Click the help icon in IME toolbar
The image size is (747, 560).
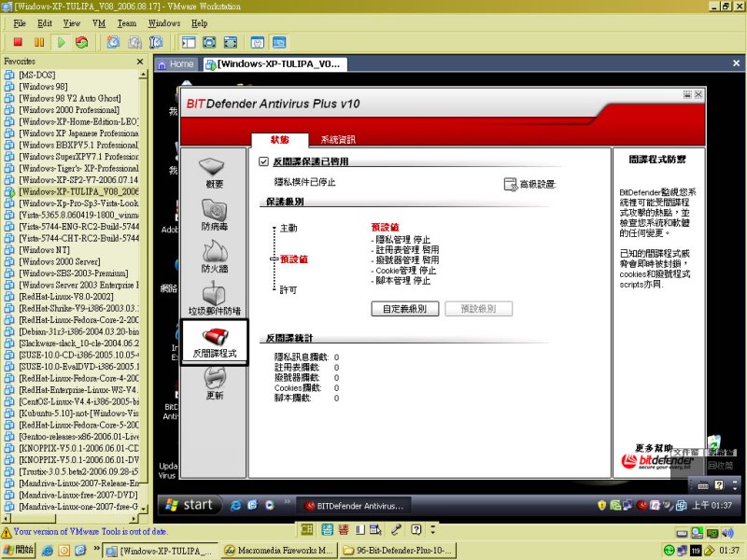(416, 529)
